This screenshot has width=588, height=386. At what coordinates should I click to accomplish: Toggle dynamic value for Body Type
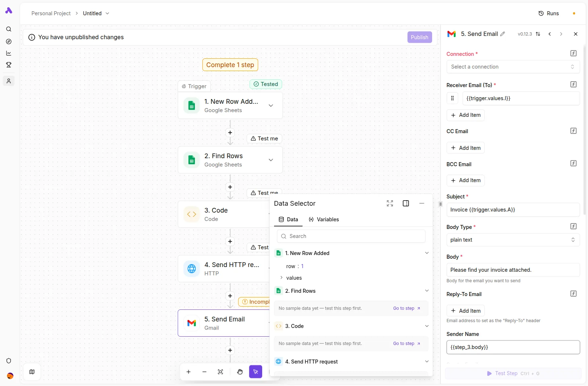[573, 226]
